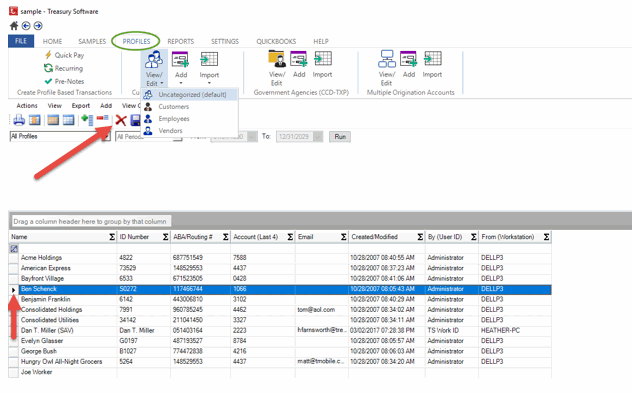
Task: Click the sigma icon in ABA/Routing # header
Action: [226, 237]
